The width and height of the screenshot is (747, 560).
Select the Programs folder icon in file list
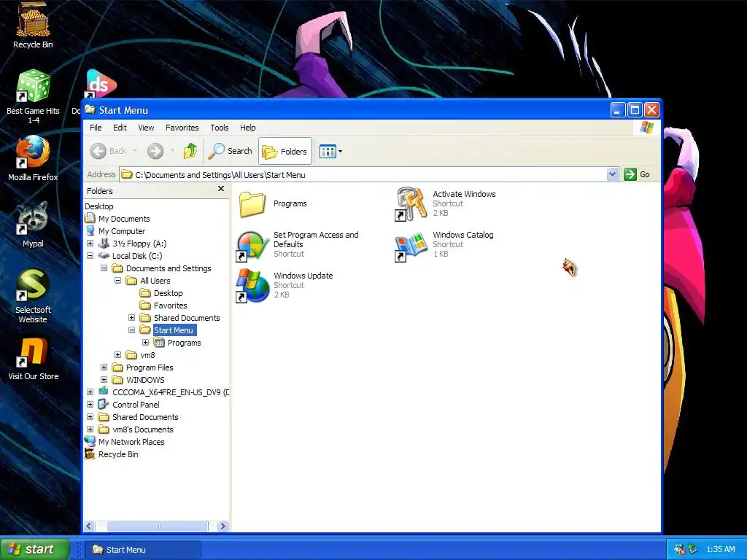pyautogui.click(x=252, y=204)
